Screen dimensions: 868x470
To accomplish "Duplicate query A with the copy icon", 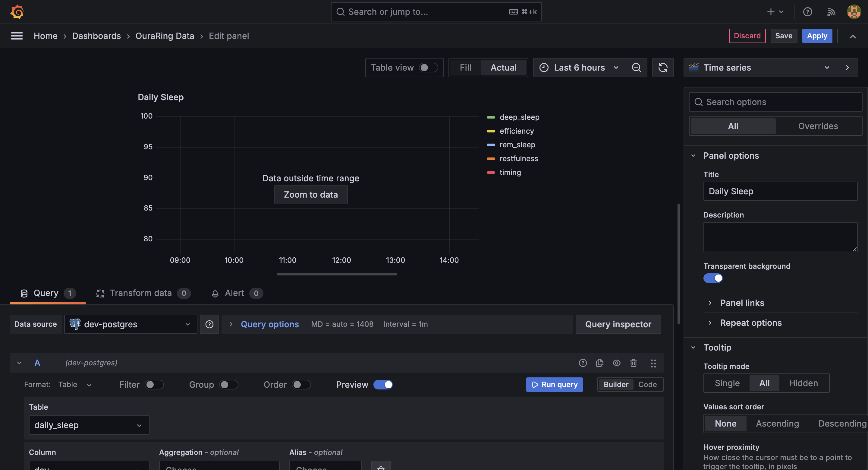I will [x=599, y=363].
